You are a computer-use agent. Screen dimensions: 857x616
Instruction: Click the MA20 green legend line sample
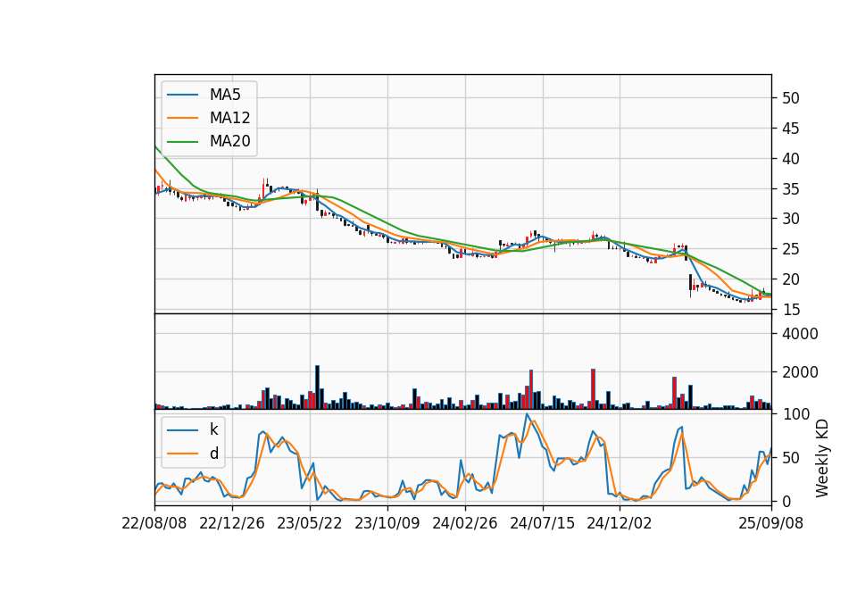[x=182, y=141]
